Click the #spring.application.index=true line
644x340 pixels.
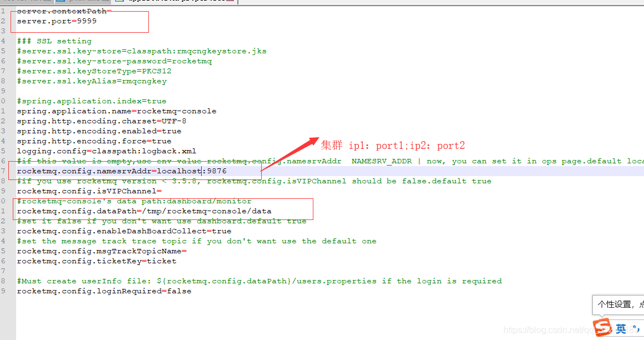[x=92, y=101]
